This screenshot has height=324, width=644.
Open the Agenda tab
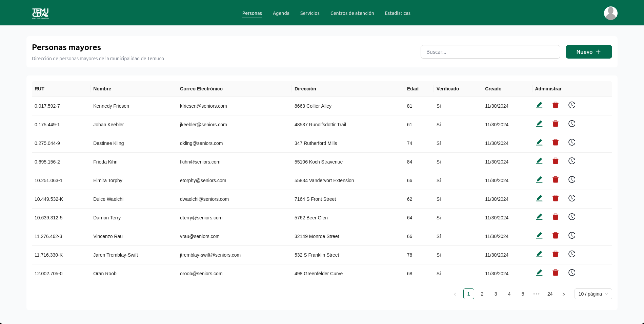[x=281, y=13]
